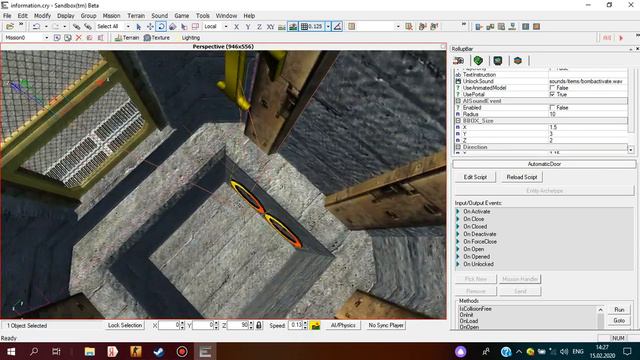This screenshot has width=640, height=360.
Task: Toggle the terrain collision icon beside Speed
Action: click(315, 325)
